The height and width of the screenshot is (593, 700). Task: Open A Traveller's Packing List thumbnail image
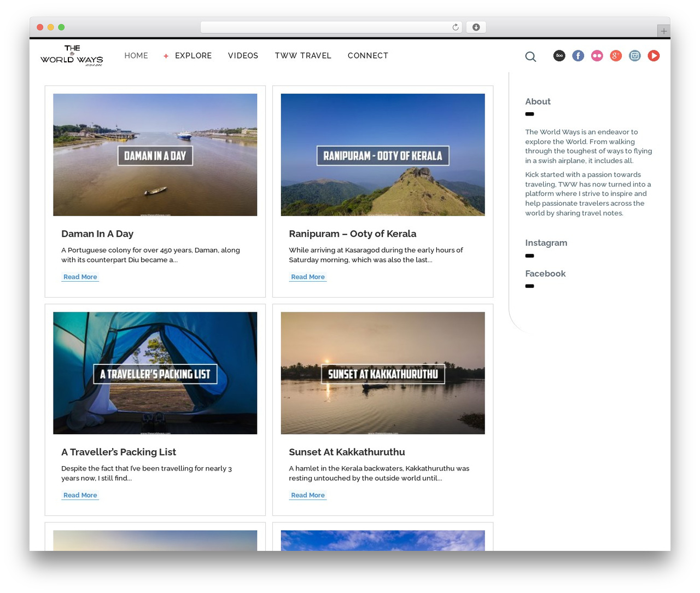(155, 373)
